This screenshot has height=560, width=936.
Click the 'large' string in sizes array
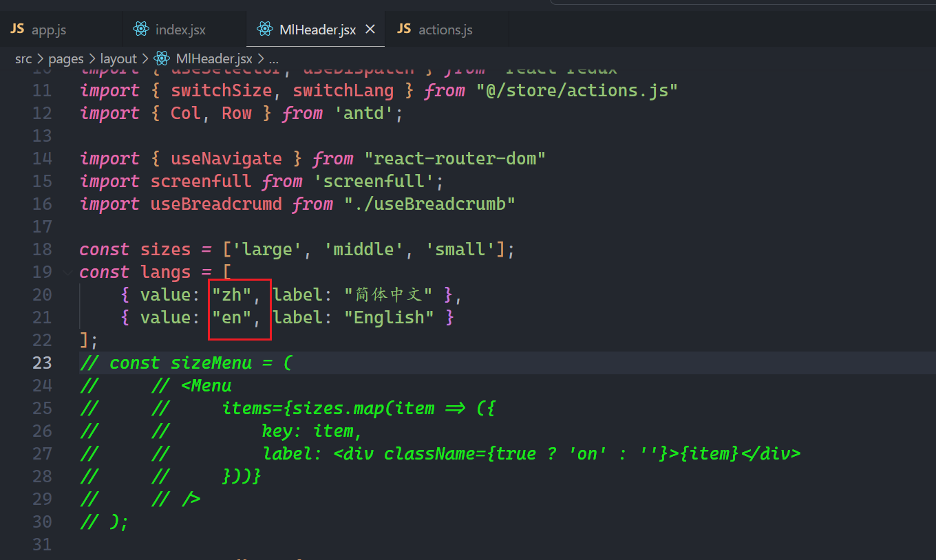point(267,249)
